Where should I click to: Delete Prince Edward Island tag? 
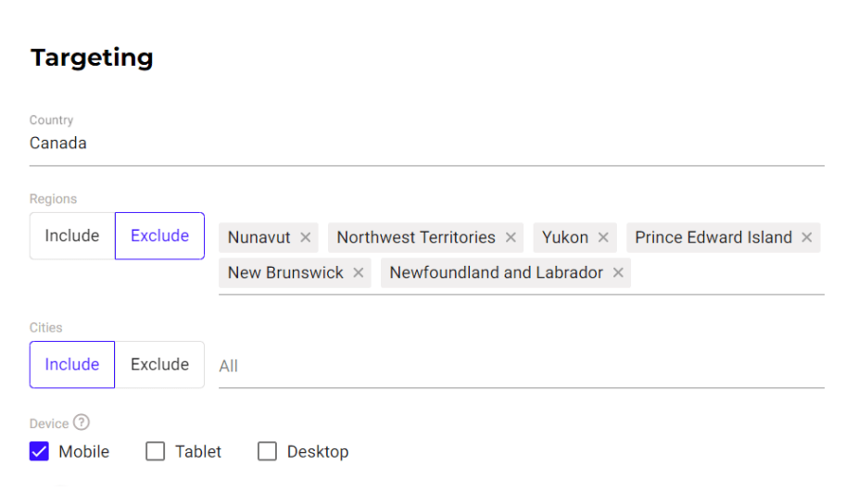click(x=806, y=237)
